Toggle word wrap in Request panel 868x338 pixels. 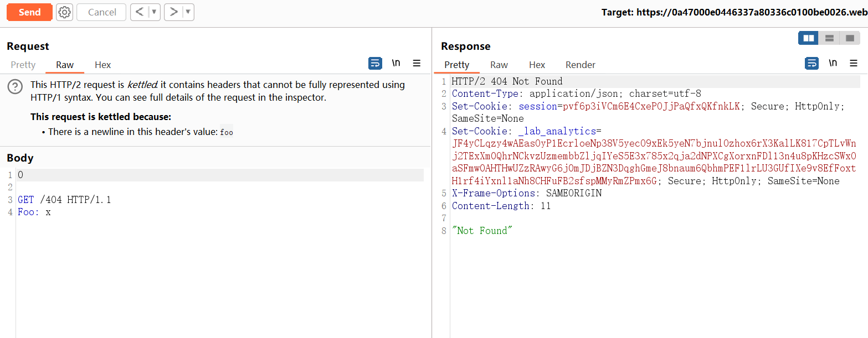click(375, 64)
